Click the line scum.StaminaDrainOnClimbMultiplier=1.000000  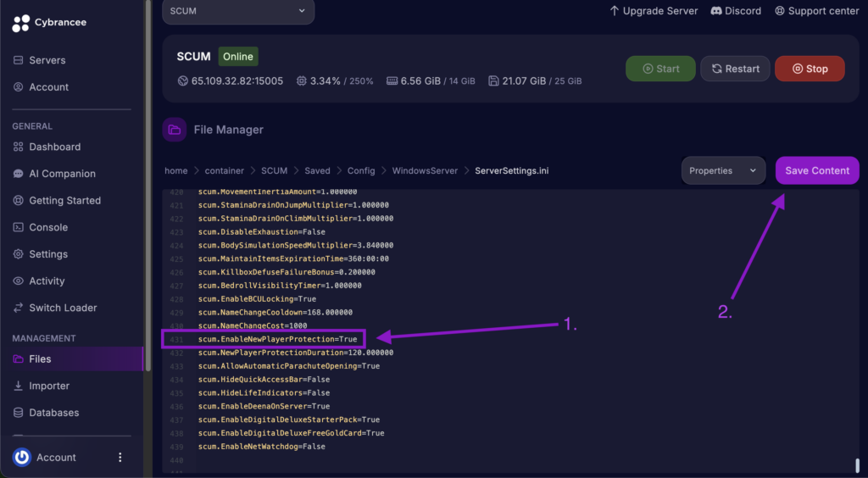pos(296,219)
